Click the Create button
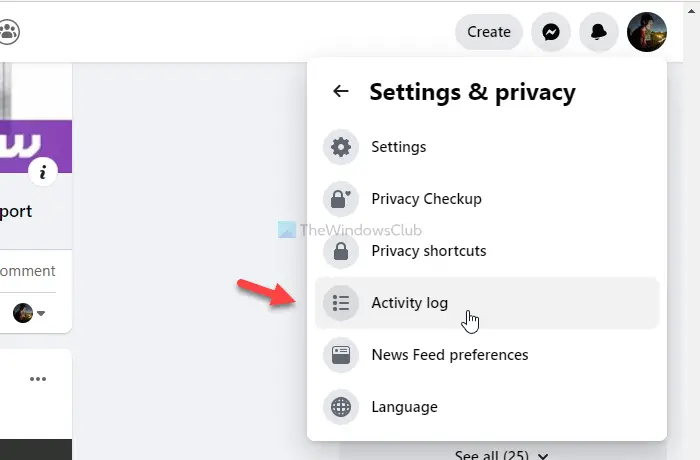 pyautogui.click(x=489, y=32)
